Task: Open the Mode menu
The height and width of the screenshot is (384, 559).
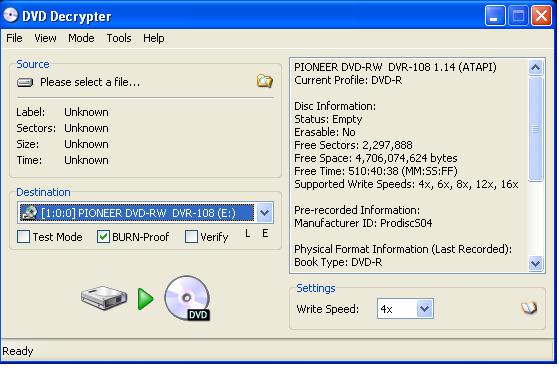Action: pos(81,38)
